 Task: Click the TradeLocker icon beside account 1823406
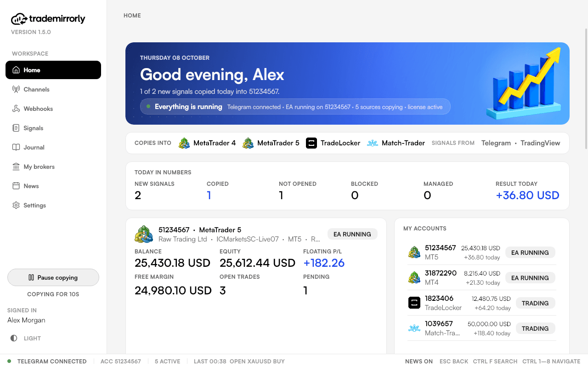(x=414, y=303)
